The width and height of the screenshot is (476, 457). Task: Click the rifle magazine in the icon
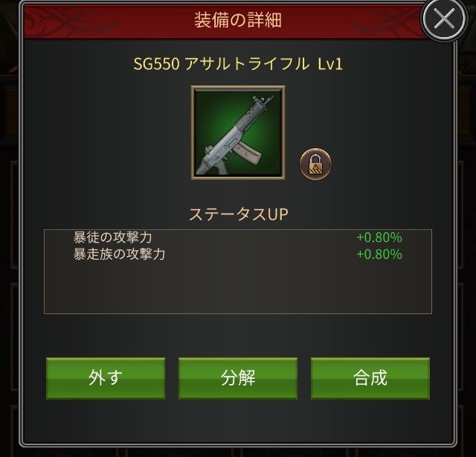248,154
